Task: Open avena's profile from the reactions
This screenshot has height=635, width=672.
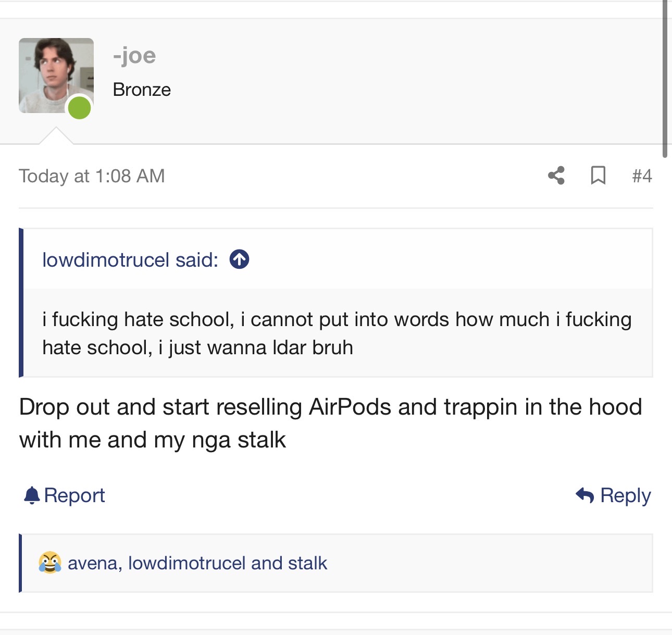Action: 92,563
